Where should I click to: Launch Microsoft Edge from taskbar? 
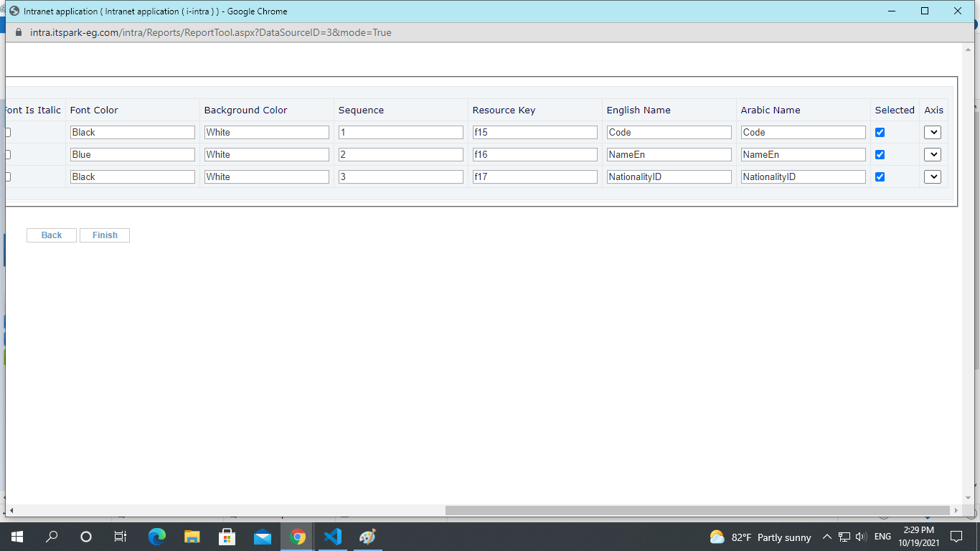(x=157, y=537)
